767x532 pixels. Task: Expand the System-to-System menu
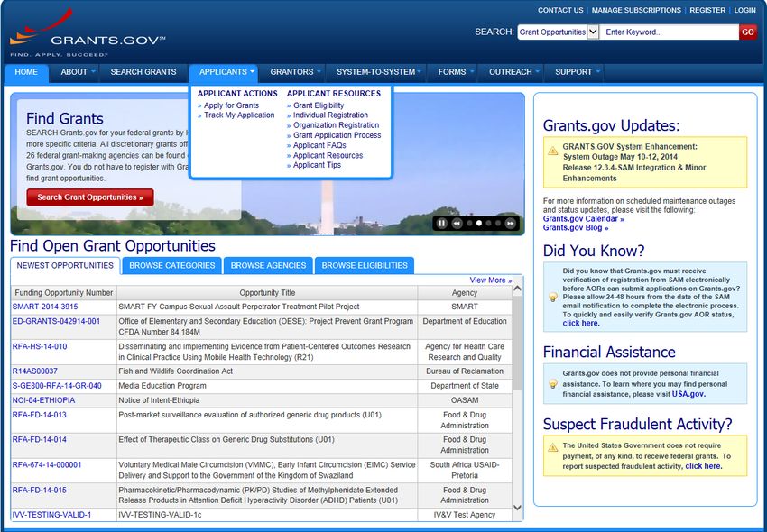pos(377,72)
